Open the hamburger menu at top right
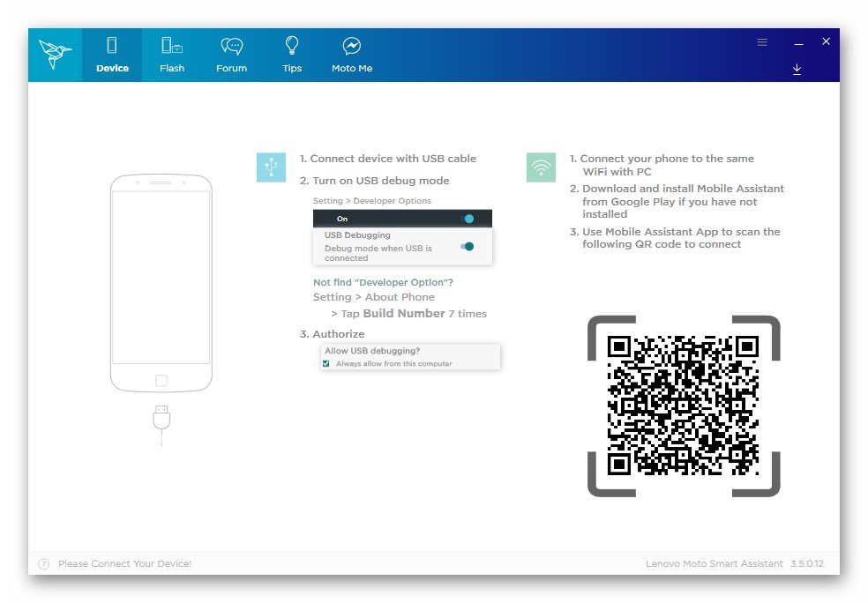Viewport: 868px width, 603px height. tap(761, 41)
